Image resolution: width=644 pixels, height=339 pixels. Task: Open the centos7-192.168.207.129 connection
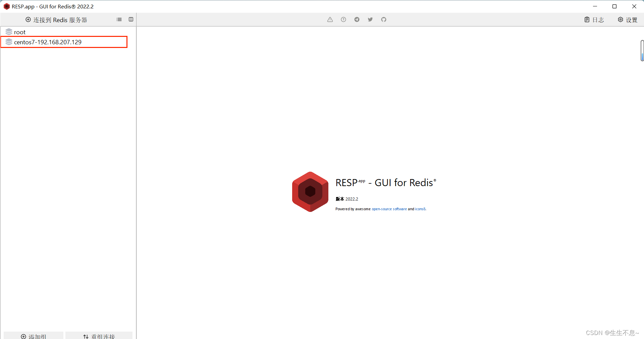tap(64, 42)
